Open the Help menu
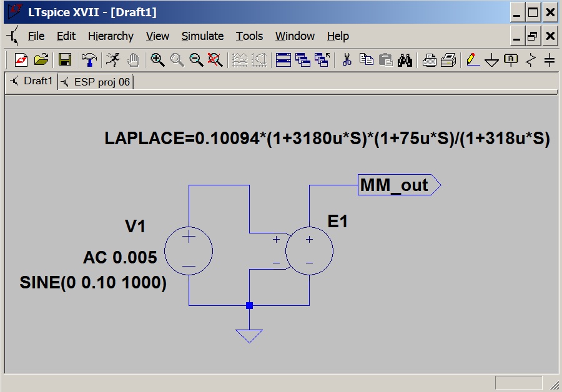This screenshot has height=392, width=562. pyautogui.click(x=338, y=36)
